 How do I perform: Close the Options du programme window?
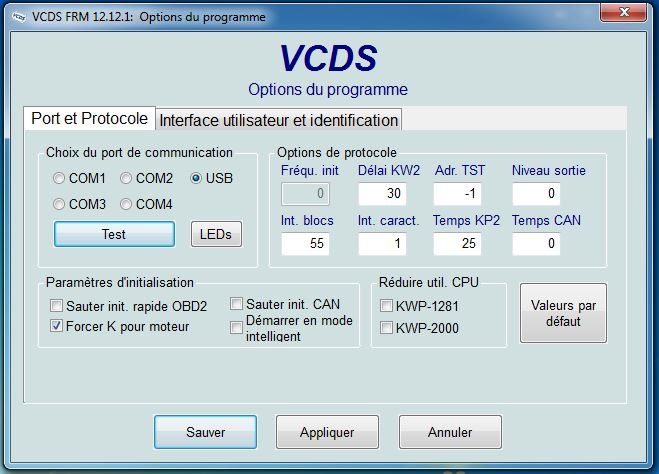(624, 12)
